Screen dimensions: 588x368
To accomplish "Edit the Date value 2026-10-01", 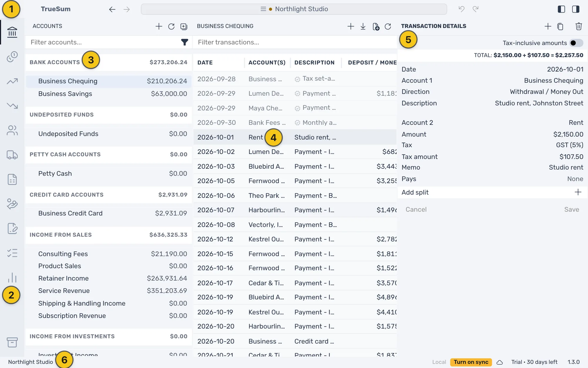I will (x=565, y=69).
